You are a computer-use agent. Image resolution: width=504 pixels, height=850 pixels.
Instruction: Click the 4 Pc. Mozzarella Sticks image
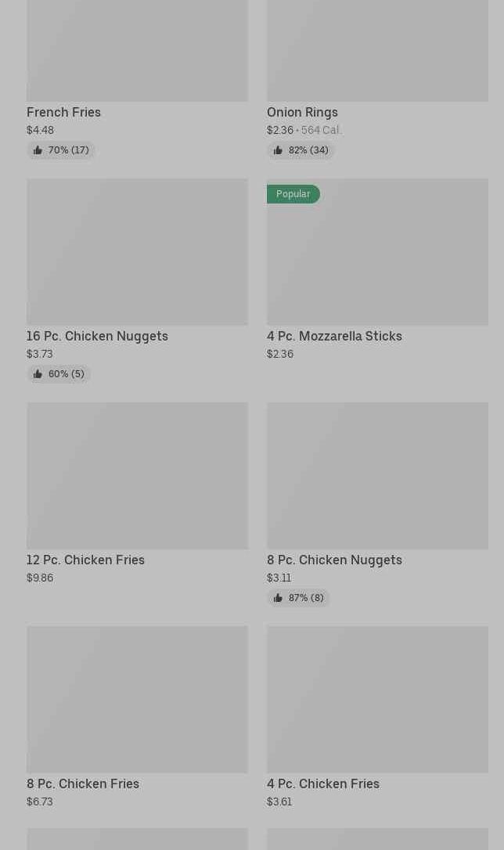point(377,252)
